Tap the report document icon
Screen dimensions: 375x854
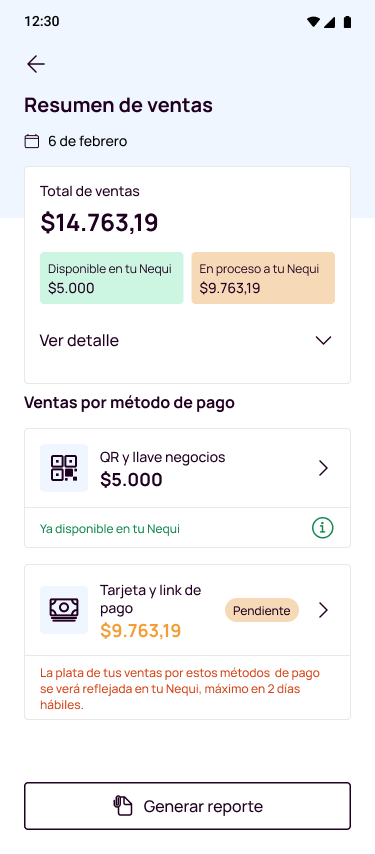(x=123, y=806)
